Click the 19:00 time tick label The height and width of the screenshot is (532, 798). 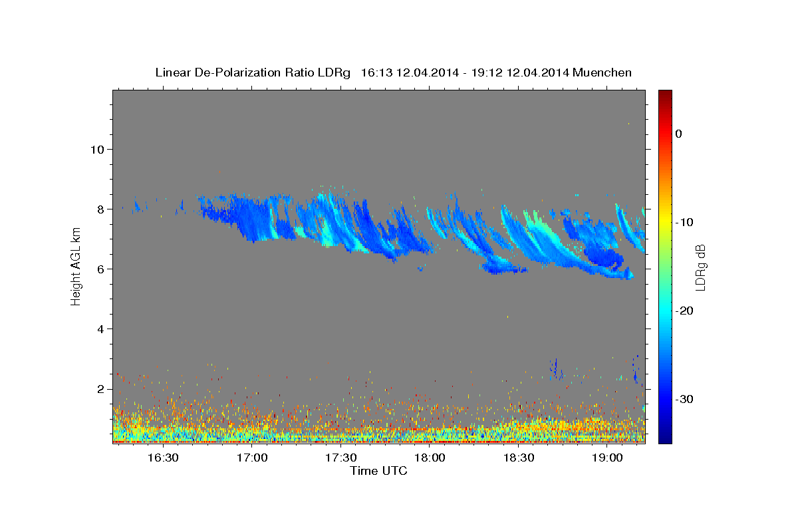click(608, 458)
